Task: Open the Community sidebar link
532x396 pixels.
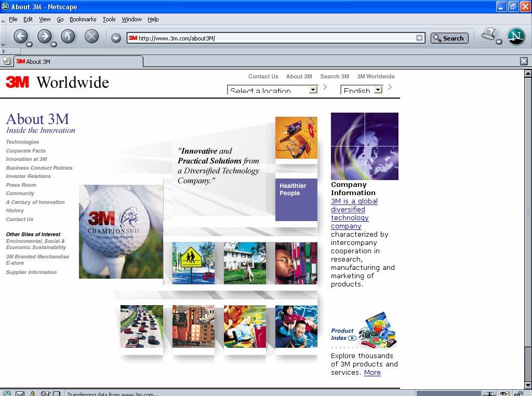Action: pyautogui.click(x=20, y=194)
